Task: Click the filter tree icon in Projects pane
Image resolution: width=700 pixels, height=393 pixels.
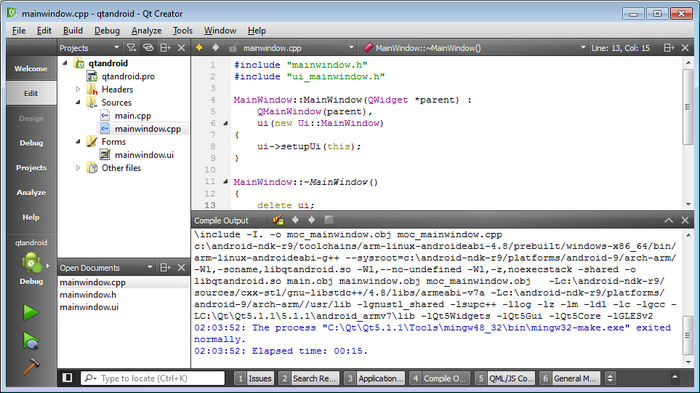Action: (x=131, y=47)
